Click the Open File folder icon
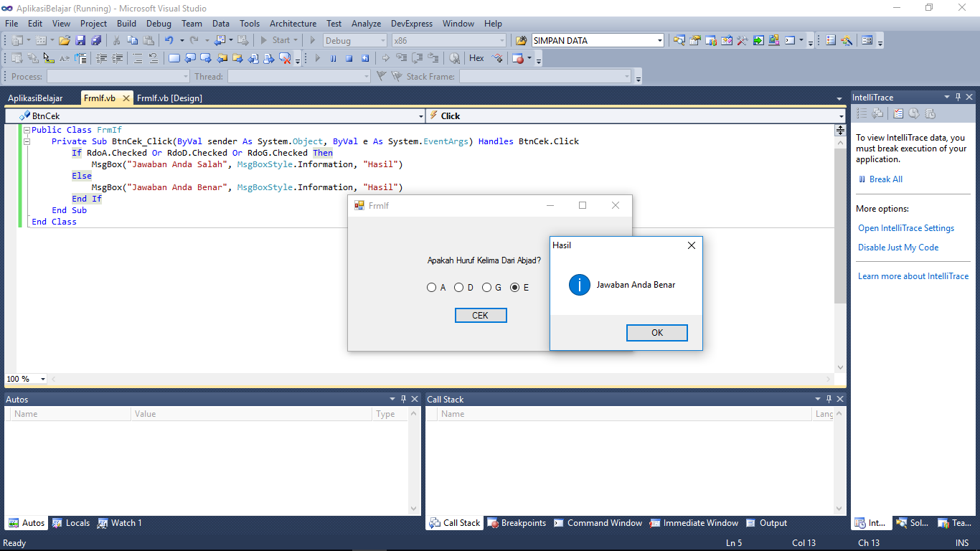 (x=65, y=40)
